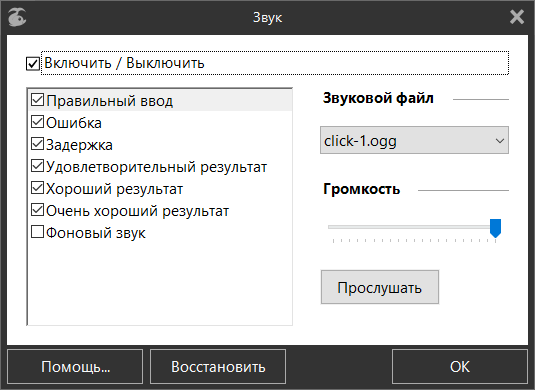Open help with Помощь... button
The image size is (535, 390).
pyautogui.click(x=75, y=366)
